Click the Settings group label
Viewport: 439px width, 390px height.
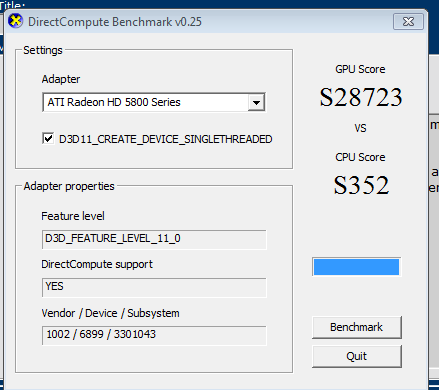pyautogui.click(x=43, y=50)
